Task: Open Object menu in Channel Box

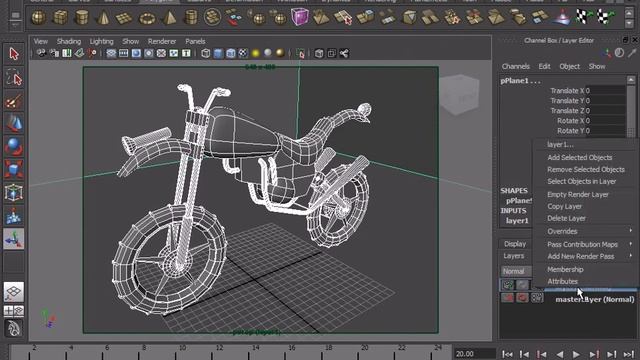Action: coord(569,66)
